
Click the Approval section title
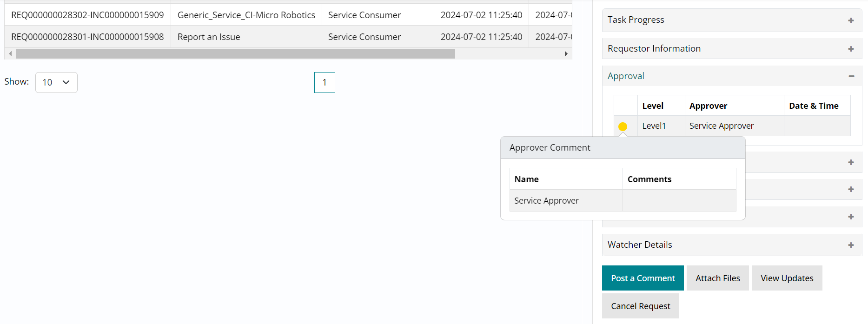pos(626,76)
